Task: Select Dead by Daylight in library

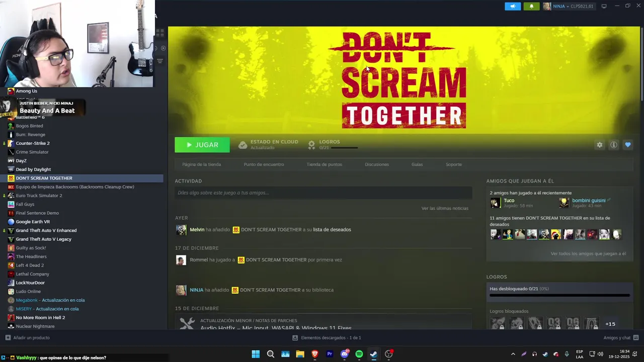Action: (33, 169)
